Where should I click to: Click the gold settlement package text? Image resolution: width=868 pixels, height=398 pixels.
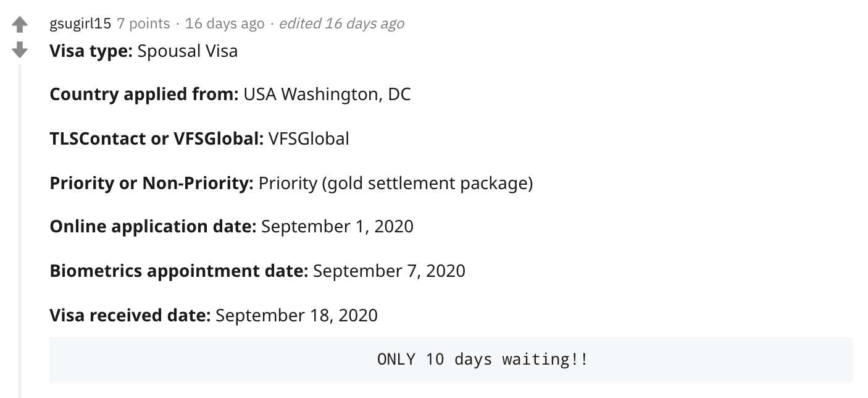coord(427,184)
